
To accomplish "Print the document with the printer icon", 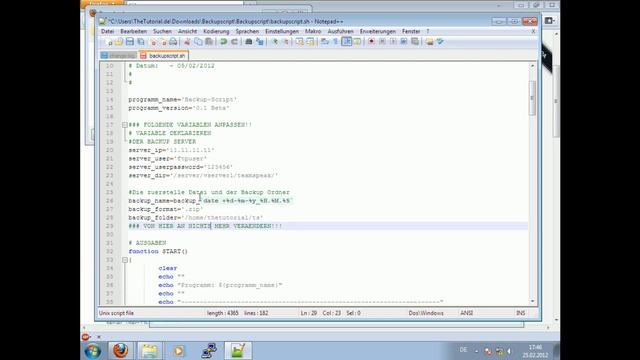I will coord(173,42).
